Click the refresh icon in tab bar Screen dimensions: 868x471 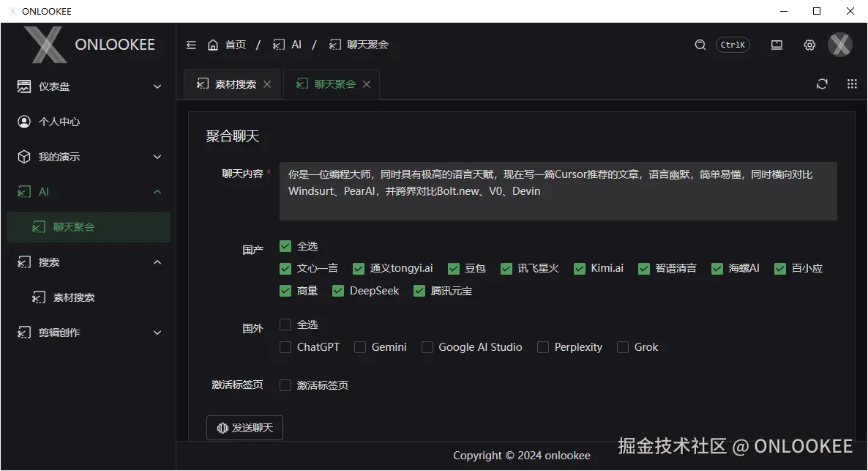(822, 84)
